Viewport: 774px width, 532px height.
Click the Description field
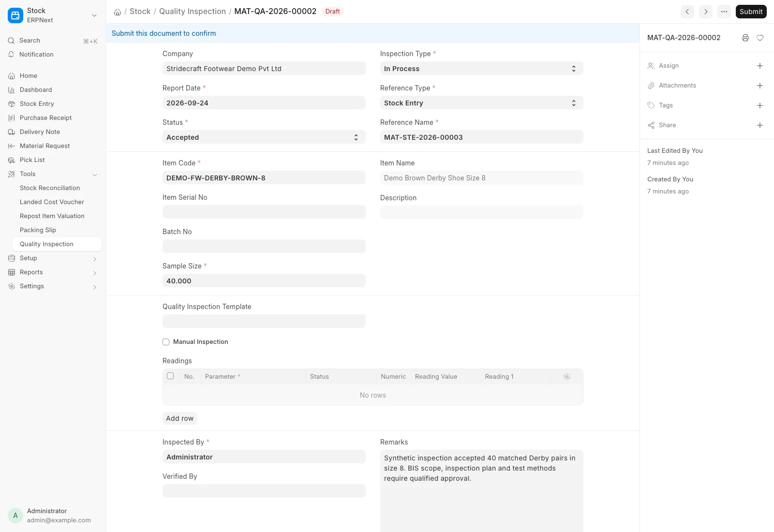(x=481, y=212)
